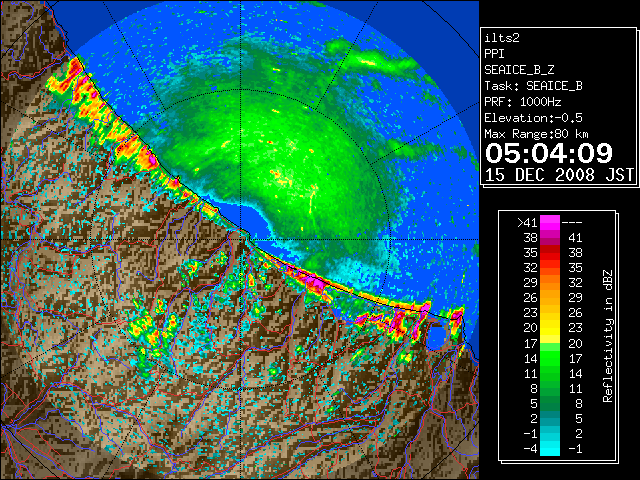Select the 'PPI' scan type text
Screen dimensions: 640x480
(x=494, y=54)
